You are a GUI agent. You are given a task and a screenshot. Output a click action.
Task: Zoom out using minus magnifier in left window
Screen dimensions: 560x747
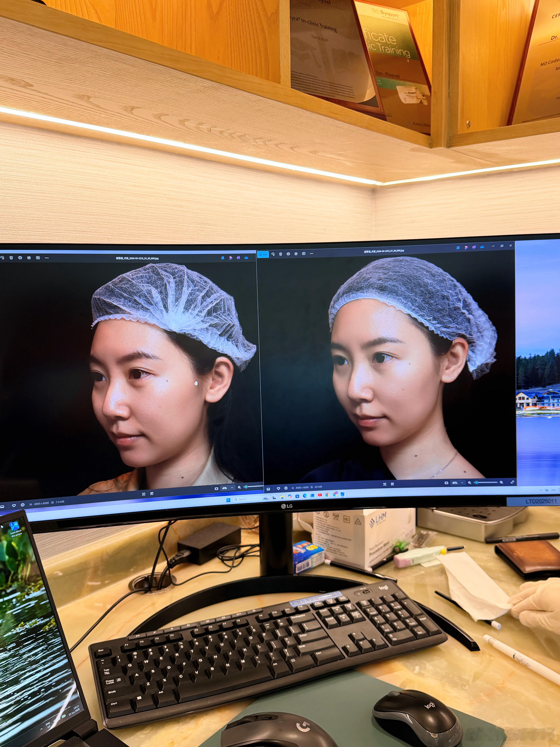(x=239, y=487)
